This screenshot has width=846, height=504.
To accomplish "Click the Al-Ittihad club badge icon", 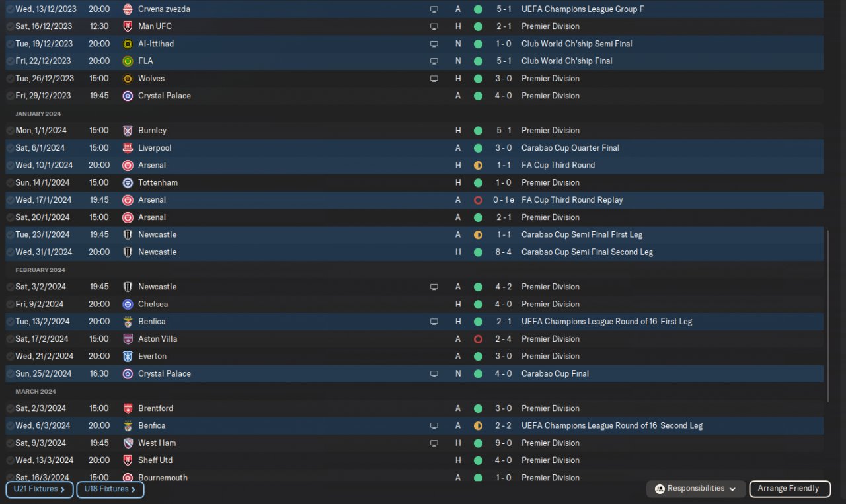I will [128, 44].
